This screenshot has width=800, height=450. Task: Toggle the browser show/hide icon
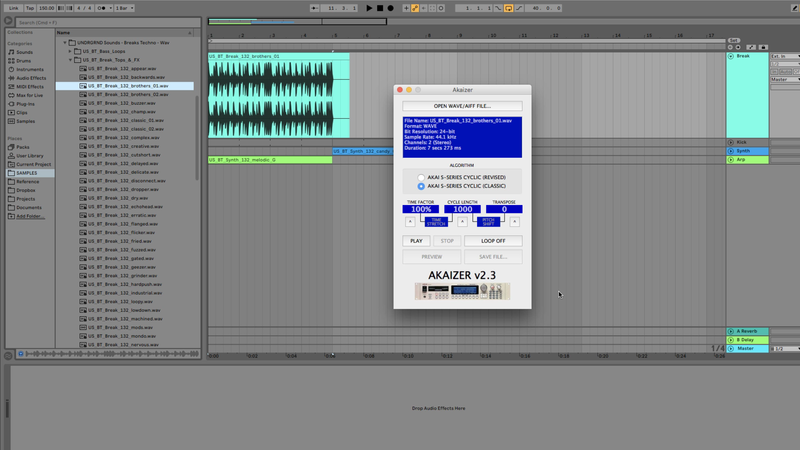8,21
